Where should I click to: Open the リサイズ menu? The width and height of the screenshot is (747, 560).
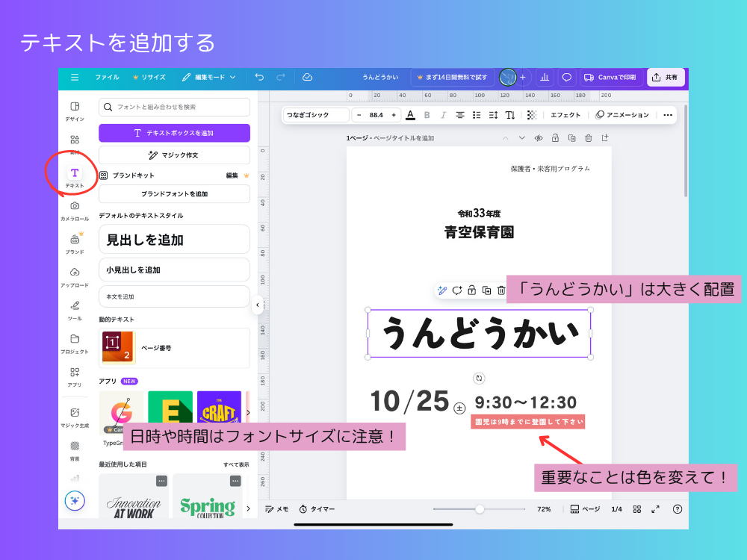tap(149, 77)
